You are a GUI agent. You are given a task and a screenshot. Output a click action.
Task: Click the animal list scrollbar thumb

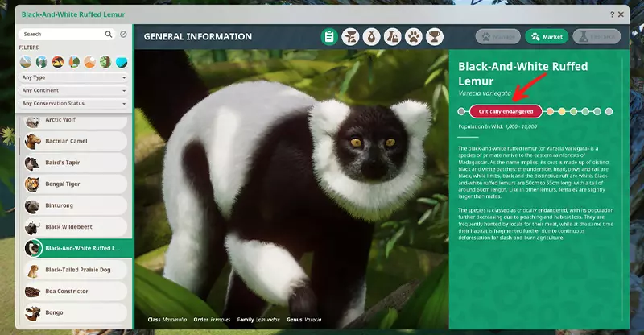[19, 147]
